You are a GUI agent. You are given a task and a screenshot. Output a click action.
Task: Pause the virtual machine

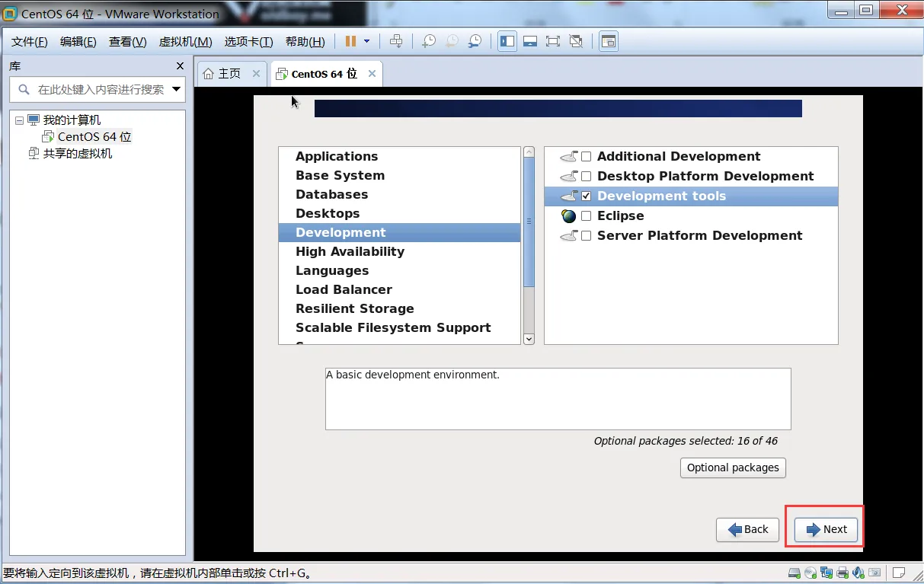tap(350, 41)
